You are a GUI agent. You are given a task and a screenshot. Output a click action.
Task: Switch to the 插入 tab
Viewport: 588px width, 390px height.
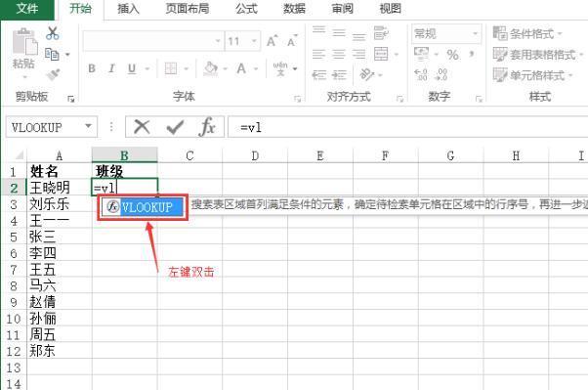tap(128, 8)
